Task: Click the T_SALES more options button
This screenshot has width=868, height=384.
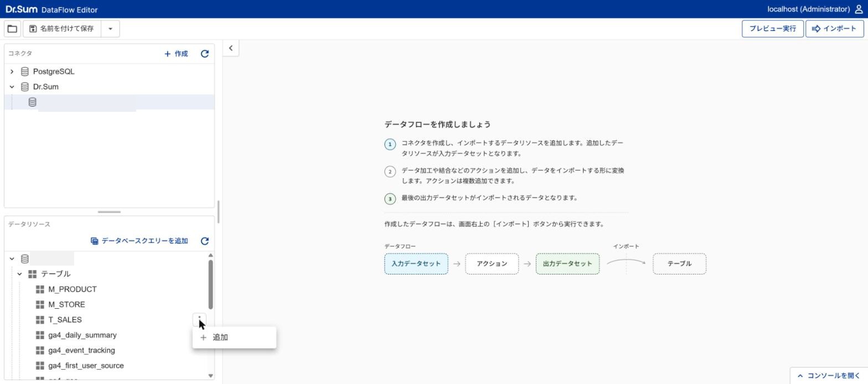Action: pos(199,320)
